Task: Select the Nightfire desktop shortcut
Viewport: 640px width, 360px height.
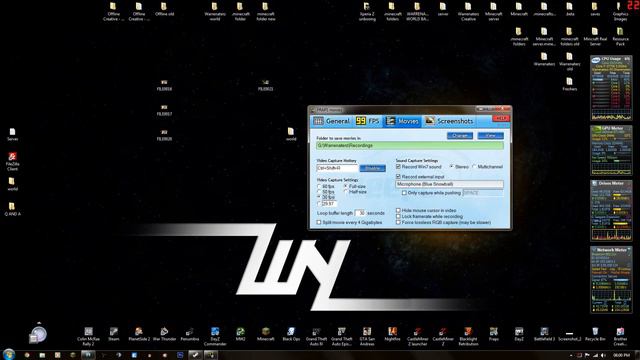Action: point(392,334)
